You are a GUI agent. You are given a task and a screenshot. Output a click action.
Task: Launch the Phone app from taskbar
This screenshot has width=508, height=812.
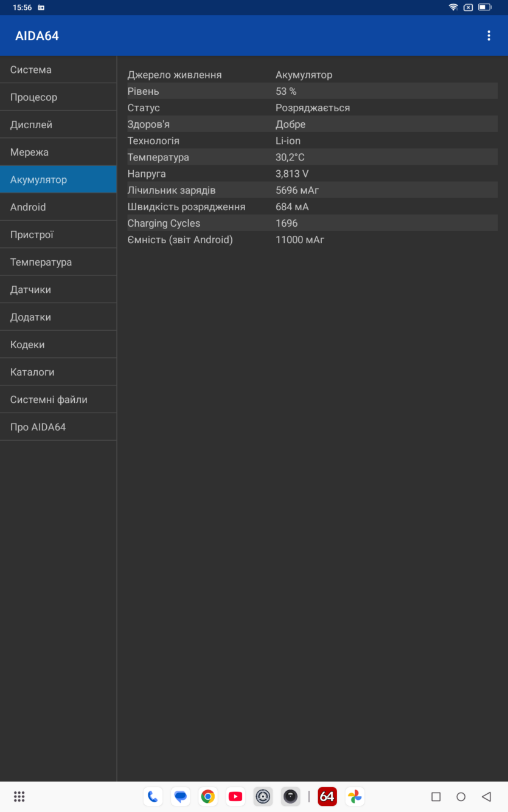[x=153, y=797]
